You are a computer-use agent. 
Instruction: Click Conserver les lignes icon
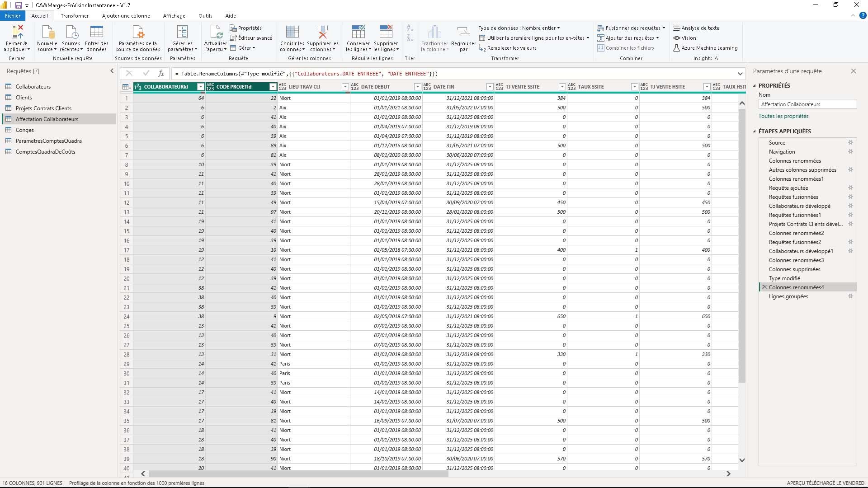[358, 32]
